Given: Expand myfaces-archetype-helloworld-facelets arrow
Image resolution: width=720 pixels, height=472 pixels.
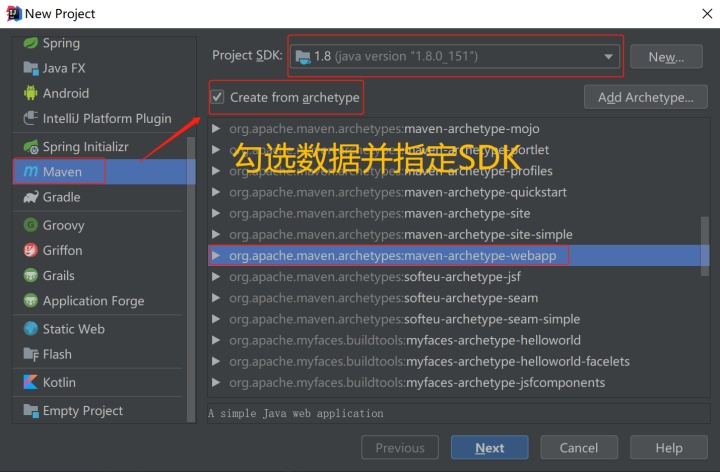Looking at the screenshot, I should [215, 361].
